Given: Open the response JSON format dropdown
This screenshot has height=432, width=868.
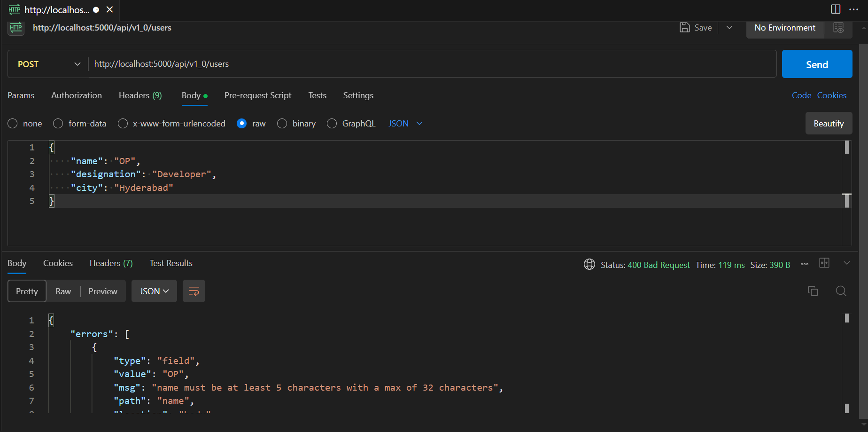Looking at the screenshot, I should click(154, 291).
